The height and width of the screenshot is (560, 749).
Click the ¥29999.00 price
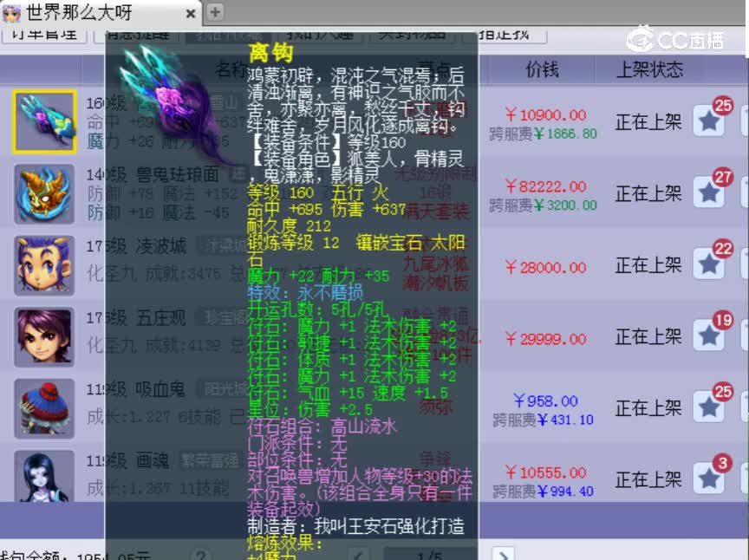pos(545,339)
